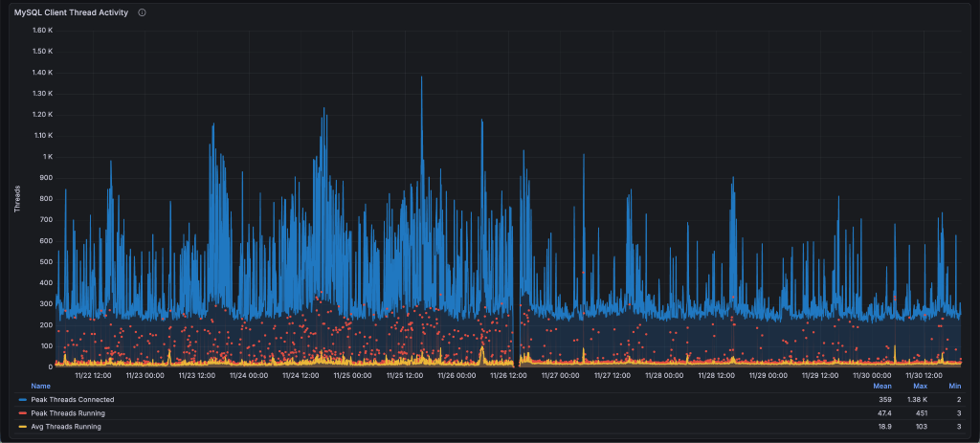
Task: Click the blue Peak Threads Connected color swatch
Action: tap(23, 399)
